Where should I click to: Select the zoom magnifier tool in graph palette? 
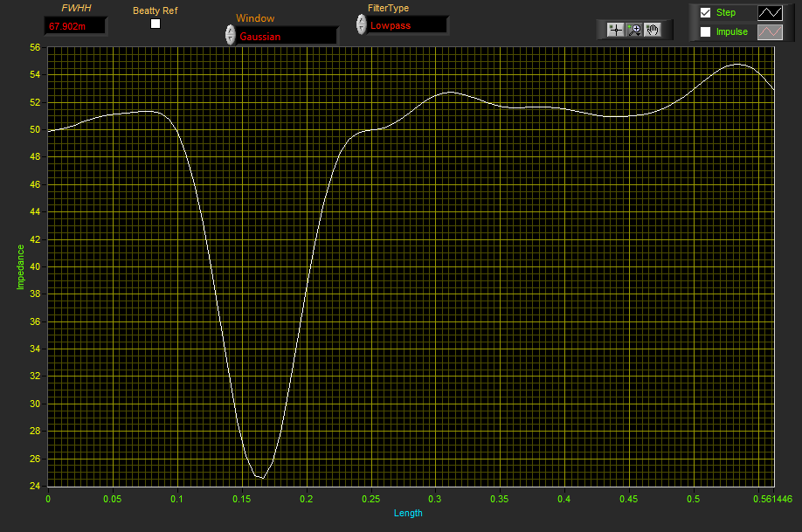[x=634, y=30]
